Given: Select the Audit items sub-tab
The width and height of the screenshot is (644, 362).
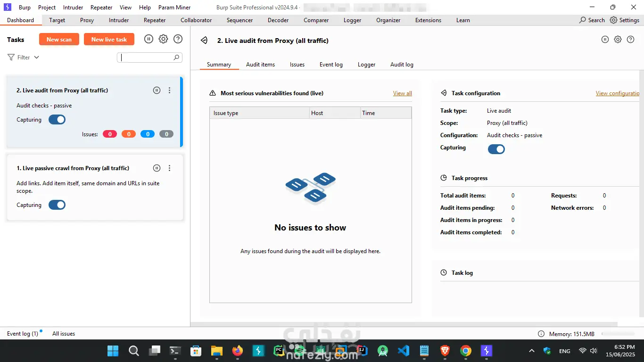Looking at the screenshot, I should pos(261,65).
